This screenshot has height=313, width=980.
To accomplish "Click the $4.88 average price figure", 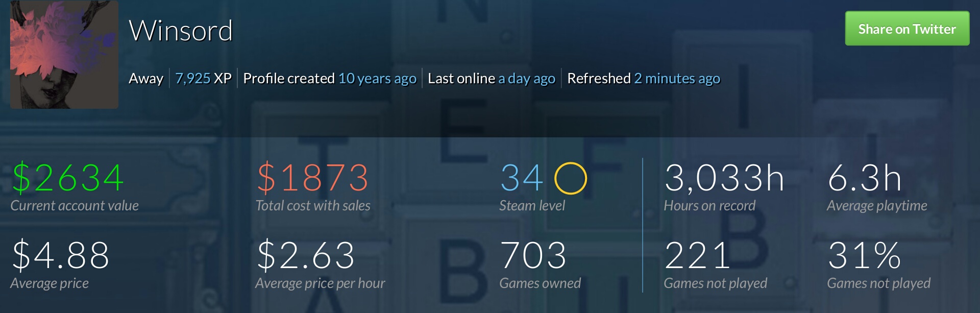I will click(61, 255).
